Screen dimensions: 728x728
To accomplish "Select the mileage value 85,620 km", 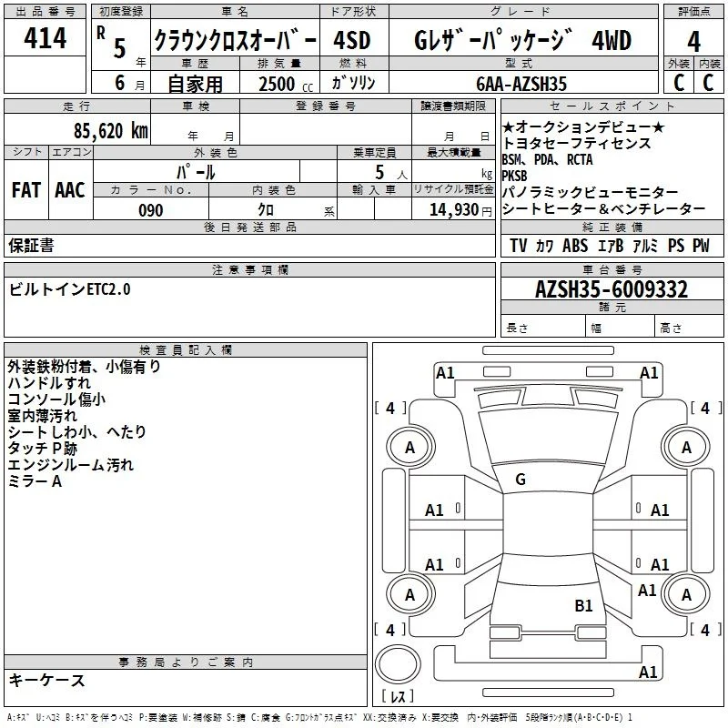I will [x=111, y=131].
